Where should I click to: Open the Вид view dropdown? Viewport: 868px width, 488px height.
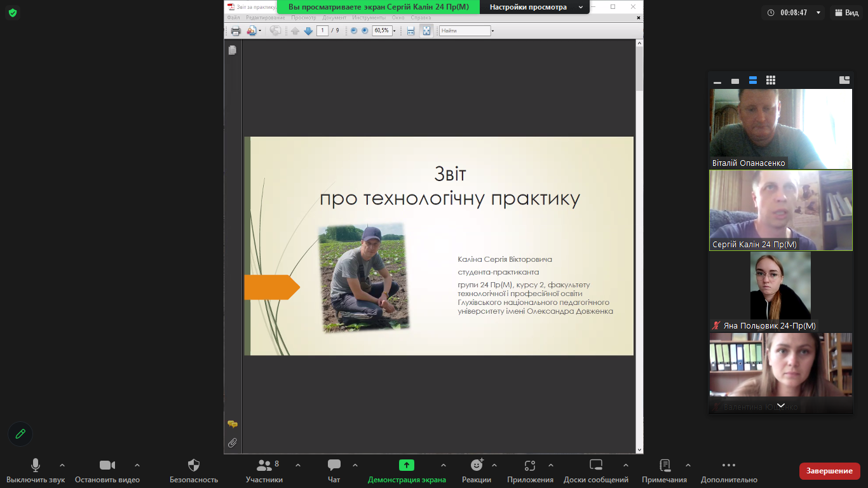coord(846,13)
